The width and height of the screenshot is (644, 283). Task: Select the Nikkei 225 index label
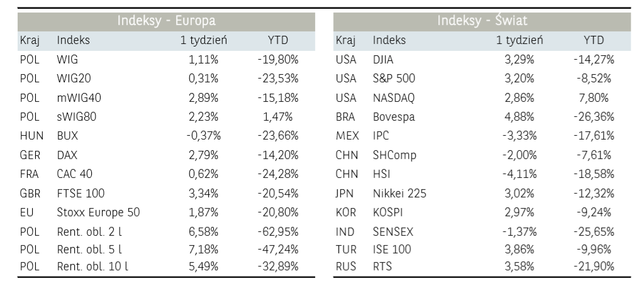[399, 193]
